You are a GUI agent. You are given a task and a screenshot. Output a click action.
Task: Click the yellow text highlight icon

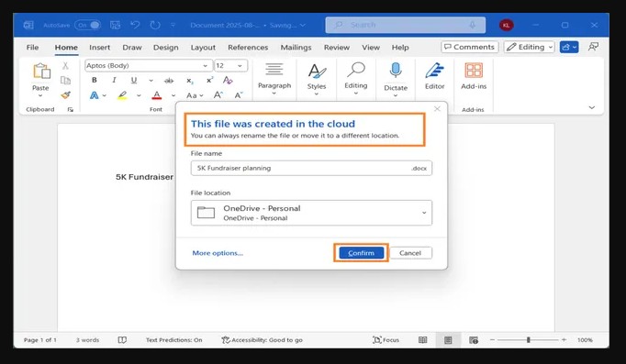coord(122,95)
